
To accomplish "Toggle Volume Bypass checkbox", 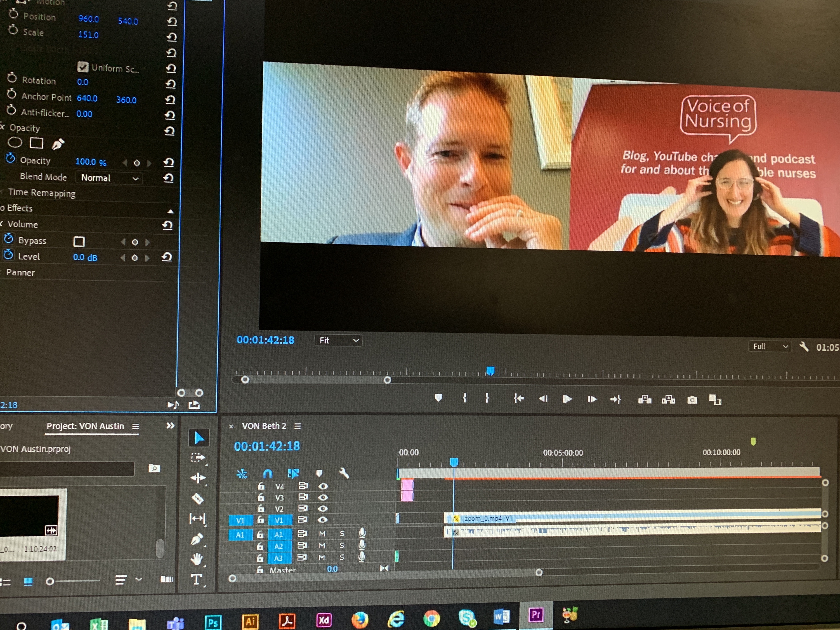I will pos(79,241).
